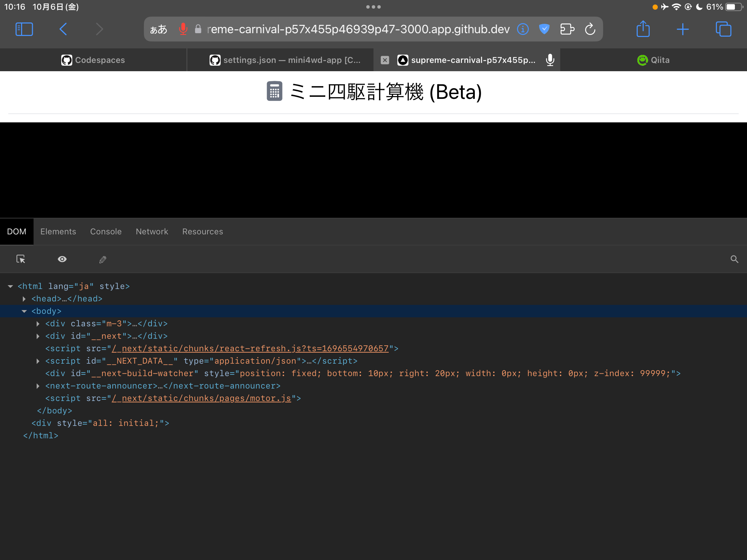Activate the element picker tool
Image resolution: width=747 pixels, height=560 pixels.
point(21,259)
